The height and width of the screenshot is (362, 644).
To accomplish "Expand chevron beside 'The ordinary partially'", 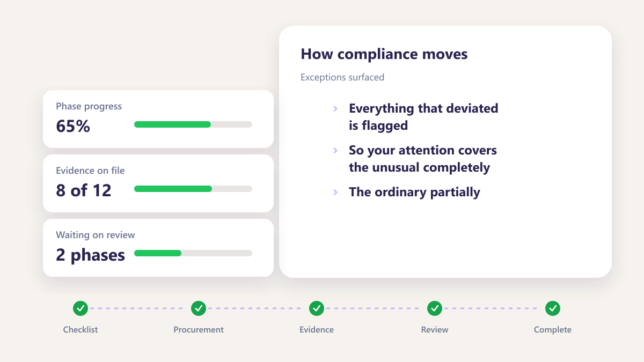I will pos(335,192).
